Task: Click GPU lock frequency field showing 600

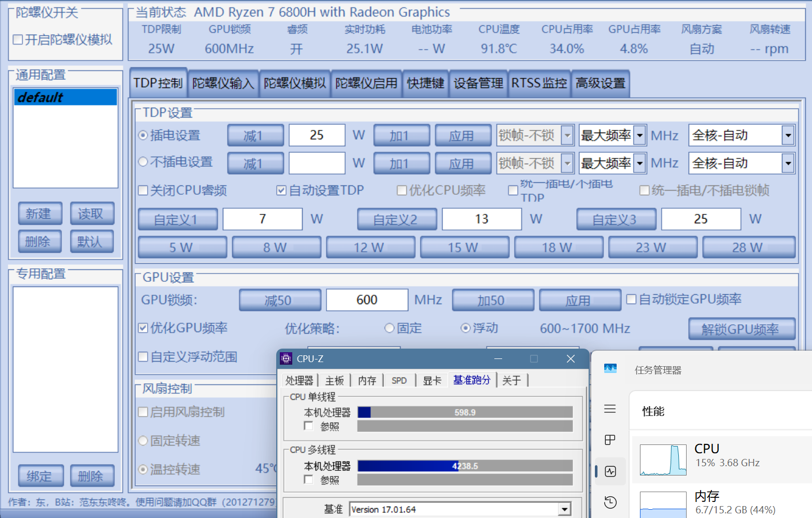Action: pos(367,300)
